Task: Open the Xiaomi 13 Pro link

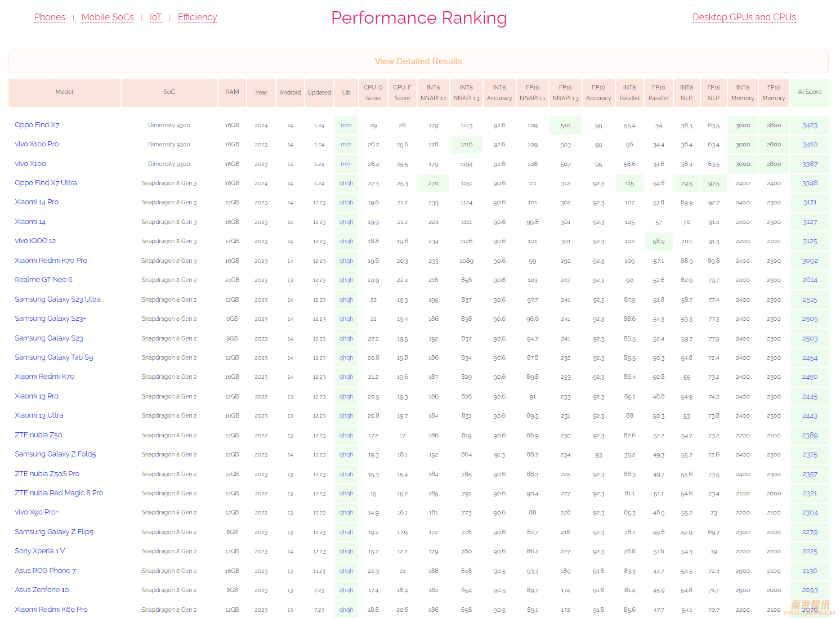Action: pyautogui.click(x=37, y=396)
